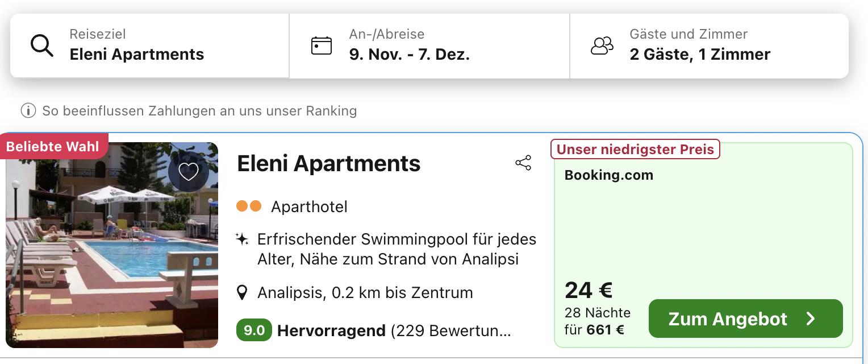This screenshot has height=364, width=868.
Task: Open the Reiseziel destination field
Action: [150, 45]
